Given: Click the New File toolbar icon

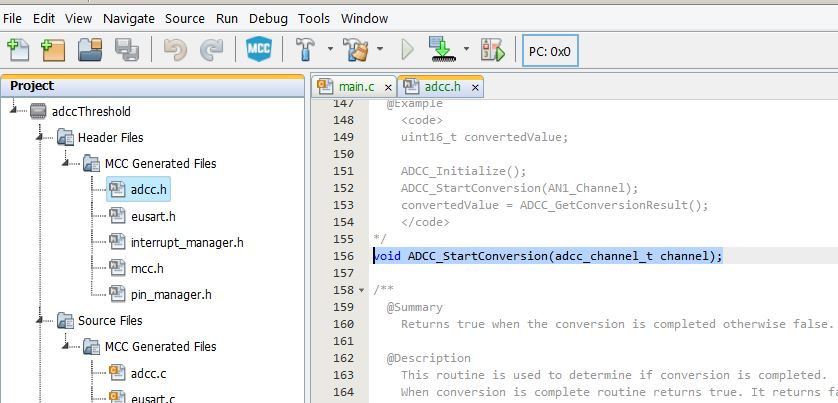Looking at the screenshot, I should (18, 49).
